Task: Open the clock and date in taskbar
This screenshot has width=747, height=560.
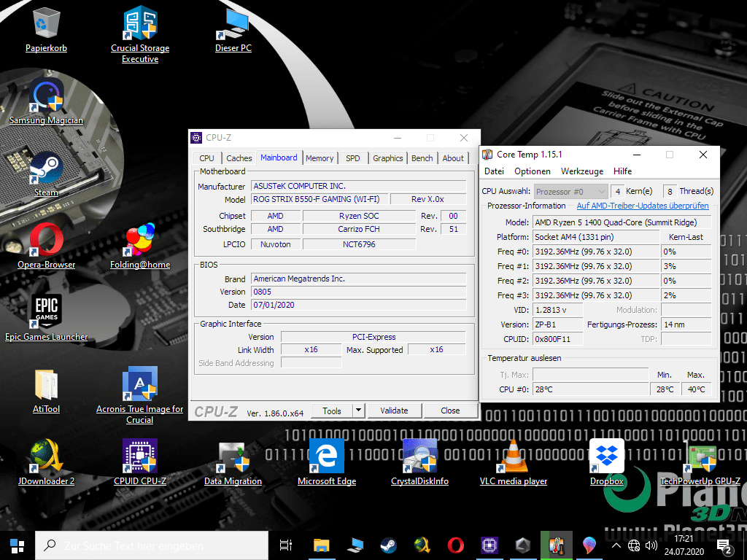Action: pyautogui.click(x=684, y=545)
